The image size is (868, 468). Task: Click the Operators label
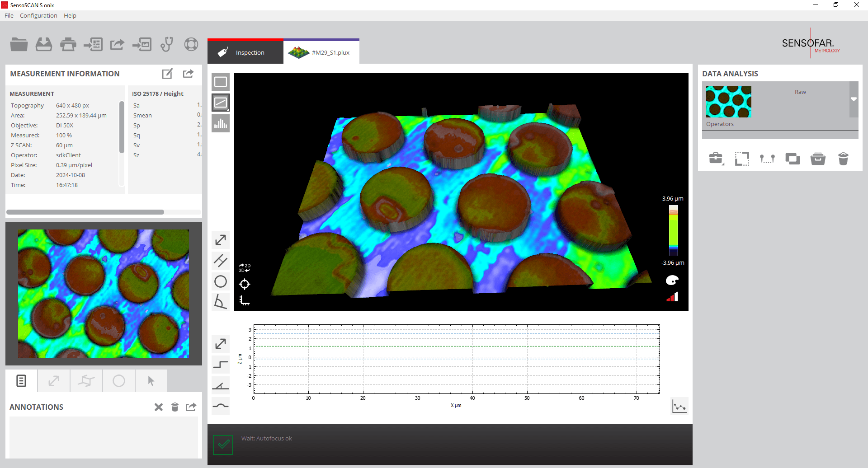coord(720,124)
